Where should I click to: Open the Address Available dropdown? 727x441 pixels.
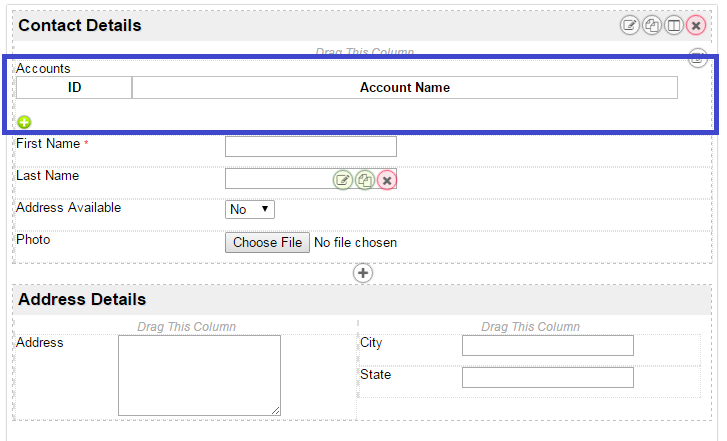click(250, 209)
